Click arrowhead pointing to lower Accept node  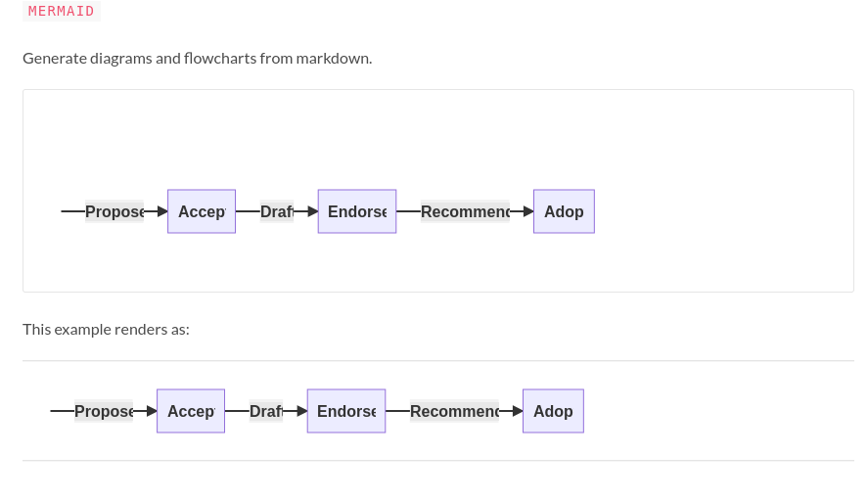[151, 411]
